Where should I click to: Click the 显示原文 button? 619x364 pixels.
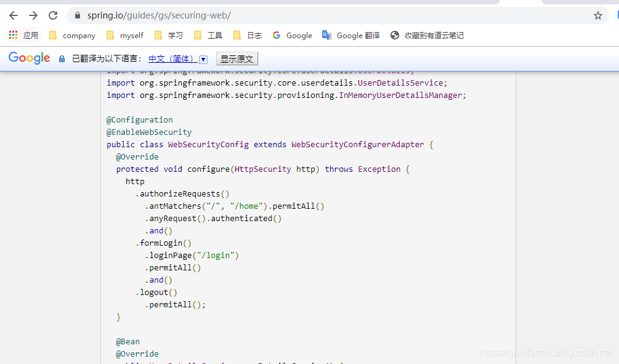coord(237,59)
